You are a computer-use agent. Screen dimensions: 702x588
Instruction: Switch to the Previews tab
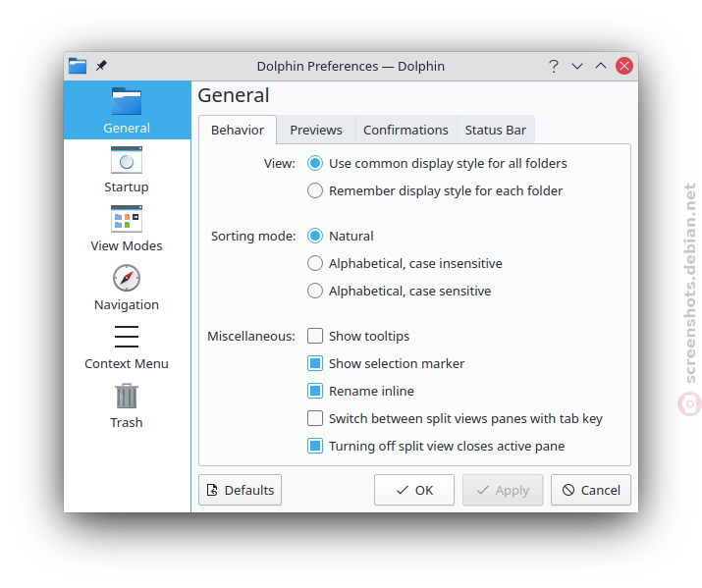pyautogui.click(x=316, y=130)
